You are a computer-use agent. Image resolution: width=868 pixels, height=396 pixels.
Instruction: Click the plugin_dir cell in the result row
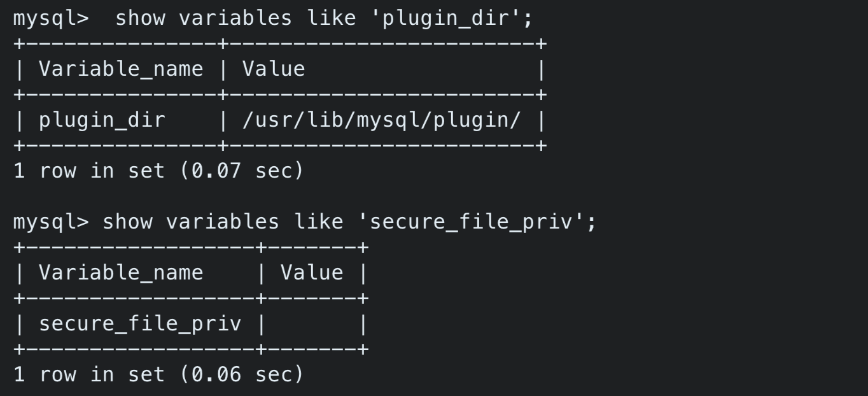pos(102,120)
